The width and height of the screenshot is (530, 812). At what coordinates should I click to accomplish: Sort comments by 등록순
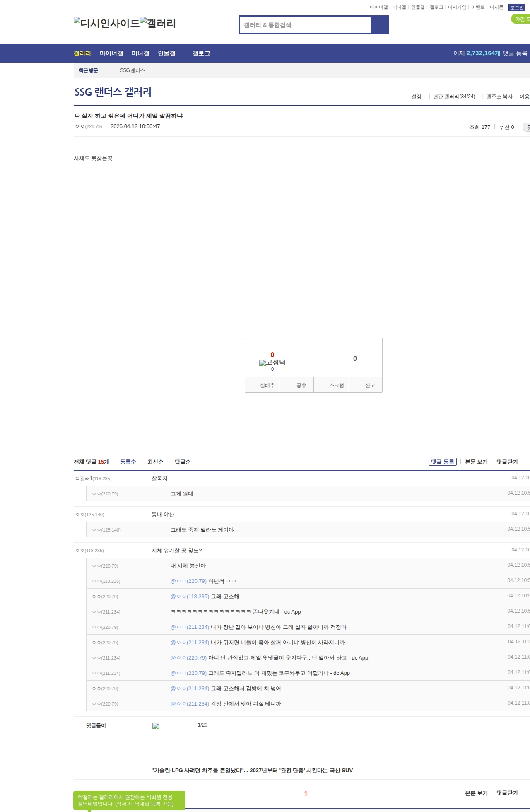(128, 462)
